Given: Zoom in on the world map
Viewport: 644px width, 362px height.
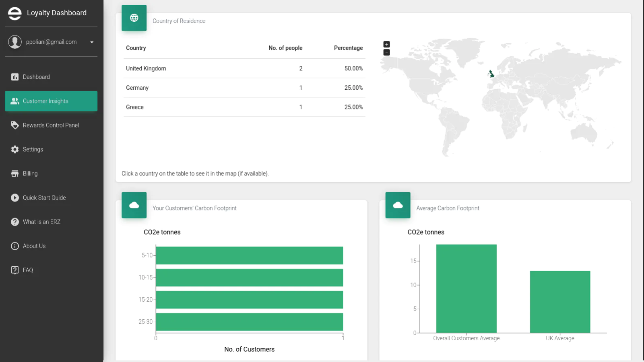Looking at the screenshot, I should pos(386,44).
